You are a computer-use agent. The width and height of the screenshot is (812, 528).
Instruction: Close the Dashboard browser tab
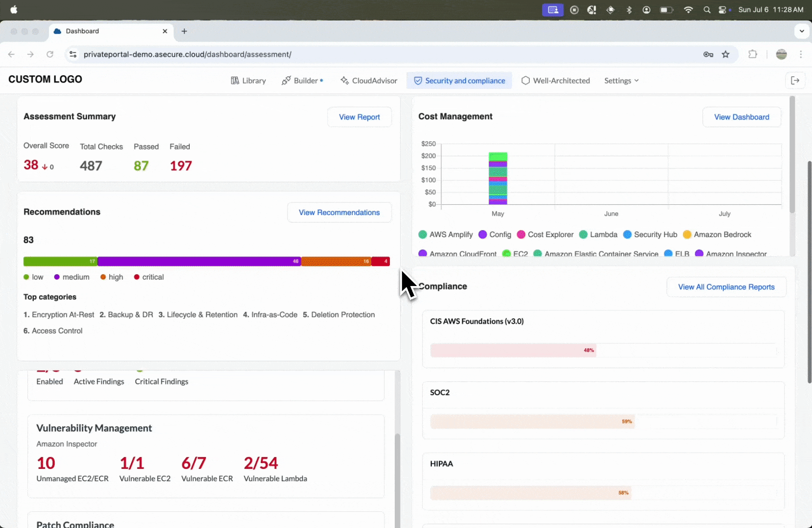tap(165, 31)
